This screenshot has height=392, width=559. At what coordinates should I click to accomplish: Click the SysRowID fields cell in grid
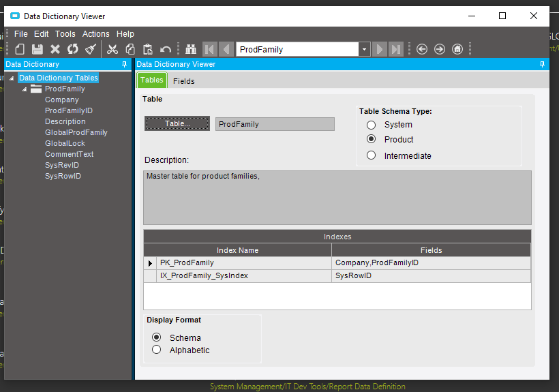point(431,275)
